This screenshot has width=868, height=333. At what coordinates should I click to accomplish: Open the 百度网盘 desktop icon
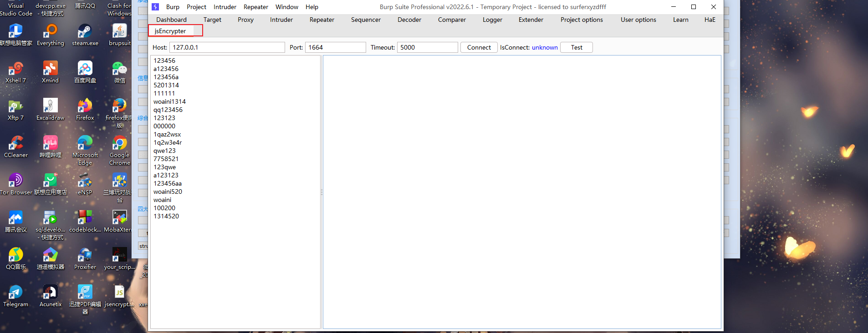85,72
